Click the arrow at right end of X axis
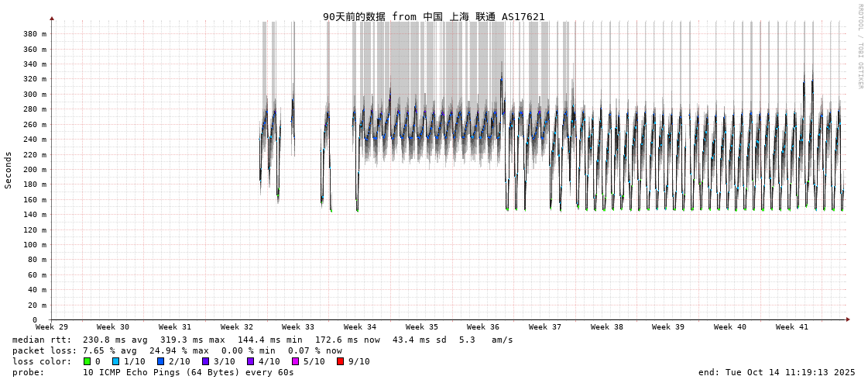This screenshot has height=383, width=868. click(x=848, y=319)
